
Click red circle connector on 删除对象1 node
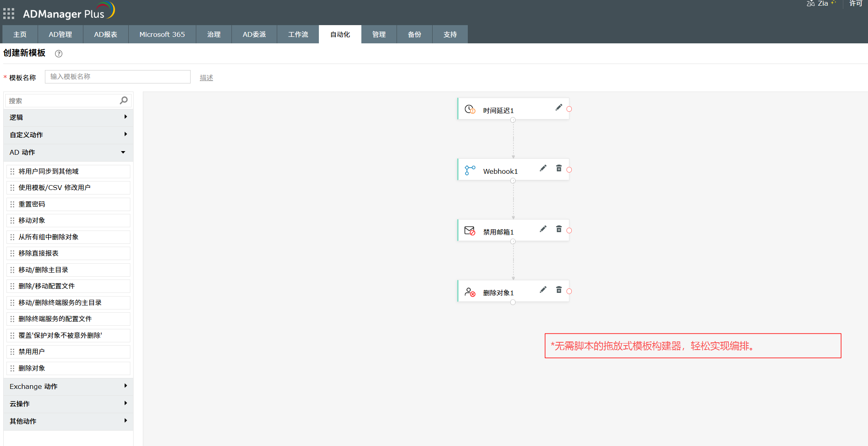[x=569, y=291]
